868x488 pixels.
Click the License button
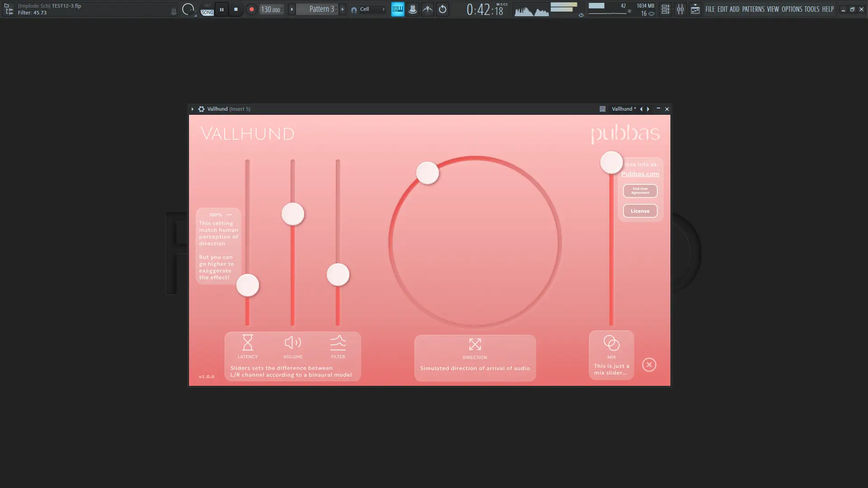640,211
